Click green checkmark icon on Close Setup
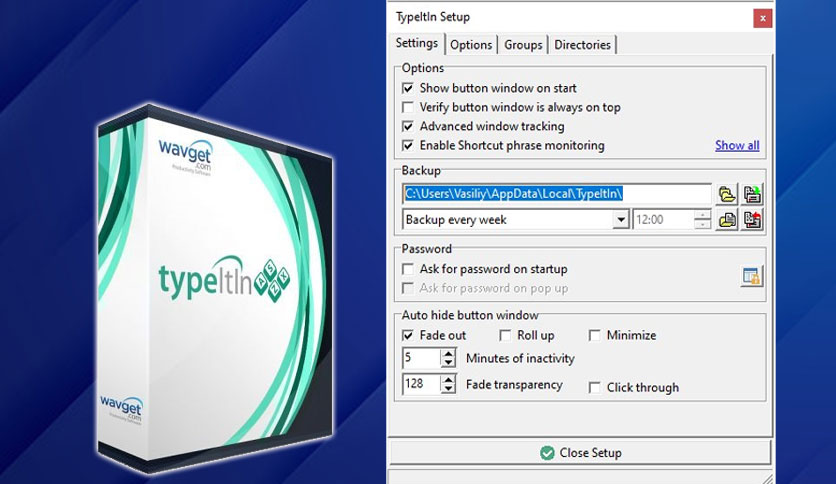 pos(547,453)
